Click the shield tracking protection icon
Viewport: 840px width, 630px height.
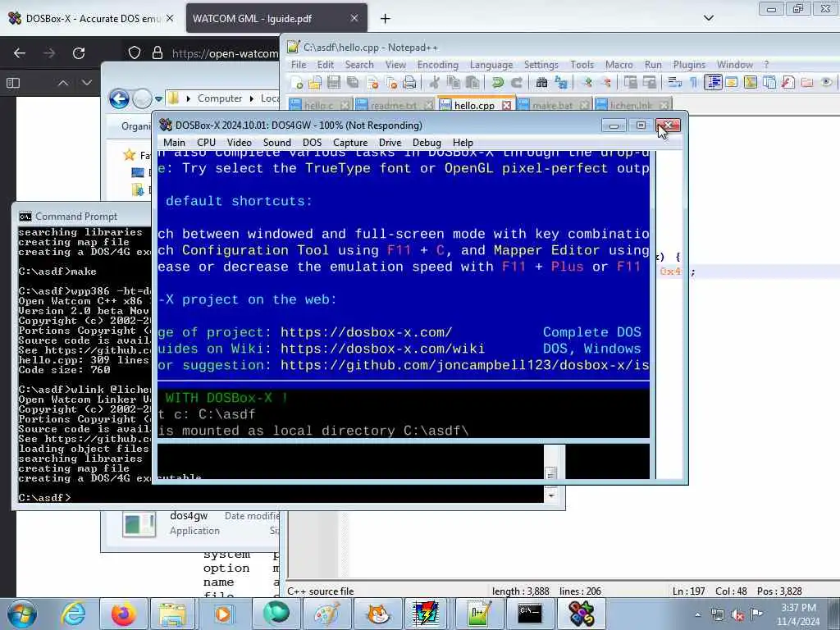click(x=135, y=53)
